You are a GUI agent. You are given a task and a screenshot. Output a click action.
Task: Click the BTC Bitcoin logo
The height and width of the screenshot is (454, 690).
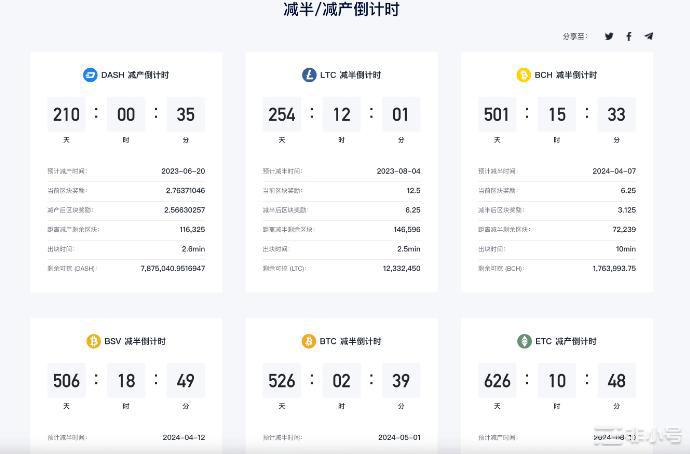(308, 341)
